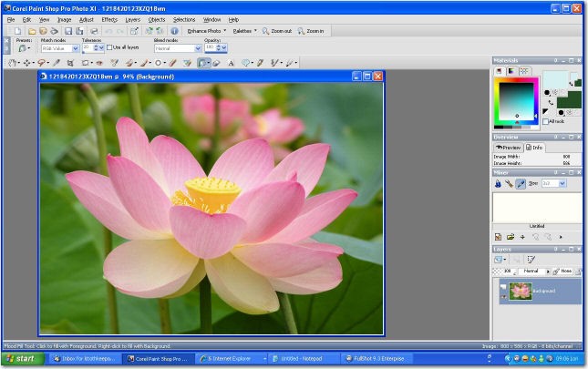Select the Preset Shape speech bubble tool
The width and height of the screenshot is (588, 369).
(x=245, y=63)
